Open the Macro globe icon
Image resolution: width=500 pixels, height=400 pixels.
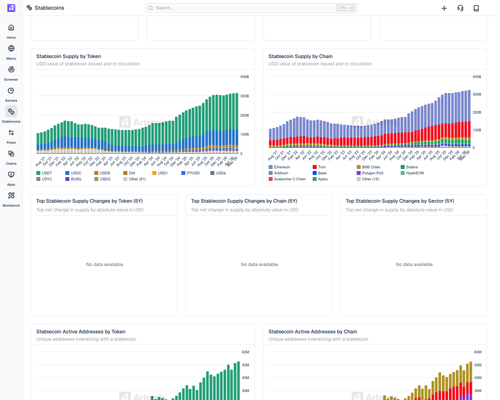(x=11, y=49)
